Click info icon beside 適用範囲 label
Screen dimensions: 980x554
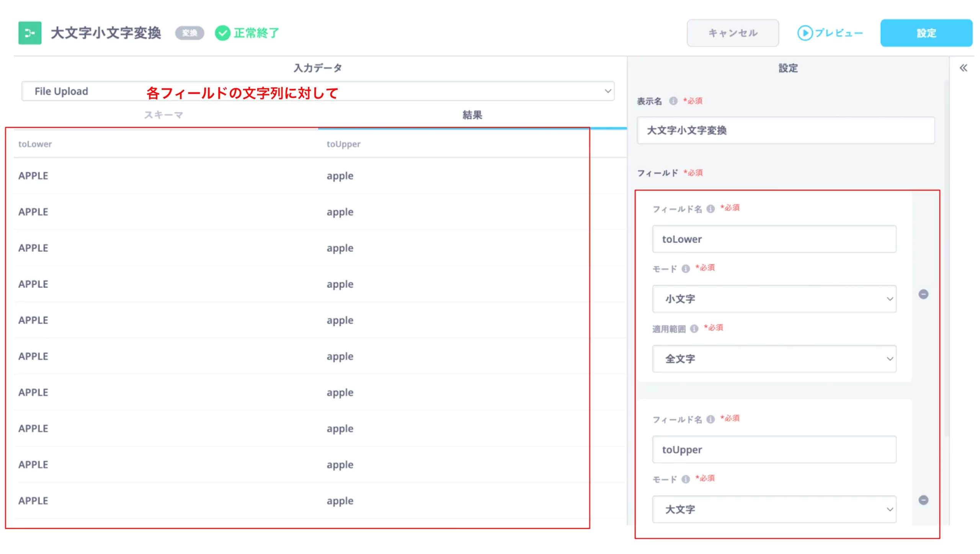pyautogui.click(x=694, y=328)
